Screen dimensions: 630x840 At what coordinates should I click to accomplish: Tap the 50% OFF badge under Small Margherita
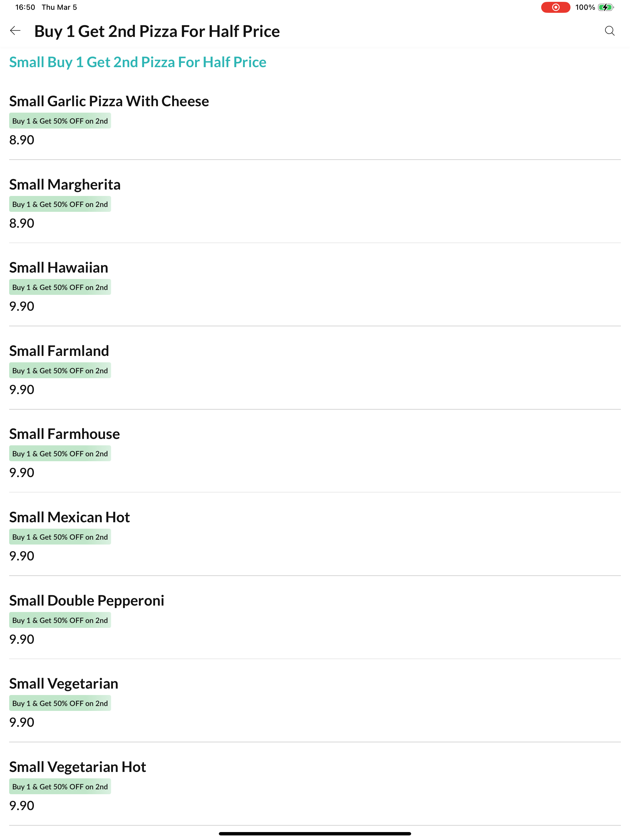click(60, 204)
